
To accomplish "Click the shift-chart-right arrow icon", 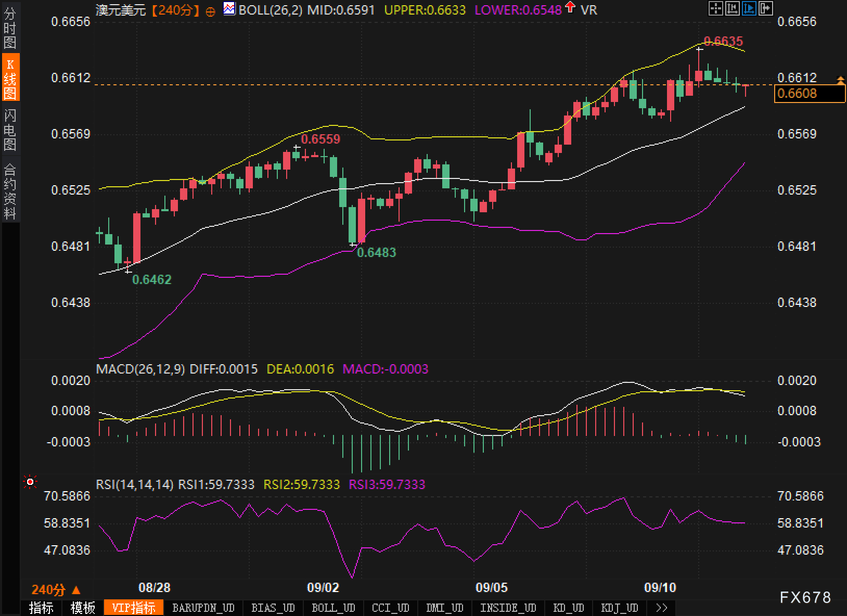I will click(x=766, y=8).
